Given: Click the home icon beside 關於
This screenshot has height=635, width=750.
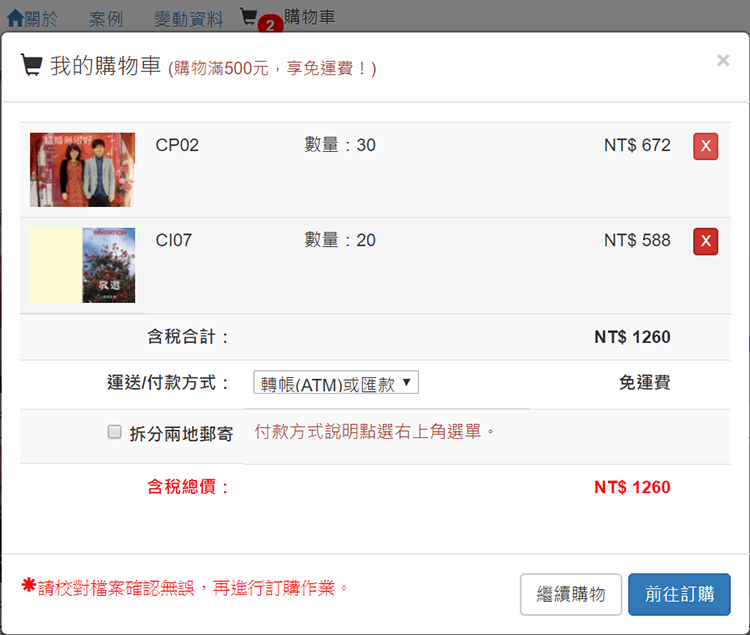Looking at the screenshot, I should [x=15, y=18].
